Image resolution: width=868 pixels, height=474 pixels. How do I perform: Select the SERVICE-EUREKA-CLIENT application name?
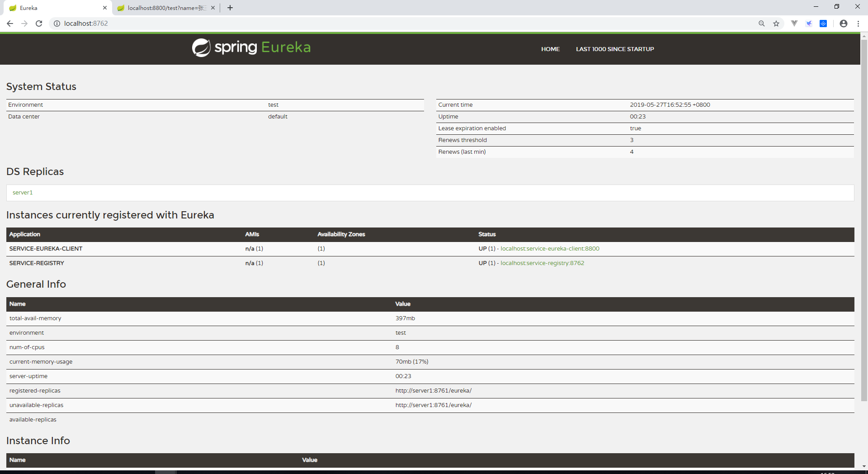(46, 249)
